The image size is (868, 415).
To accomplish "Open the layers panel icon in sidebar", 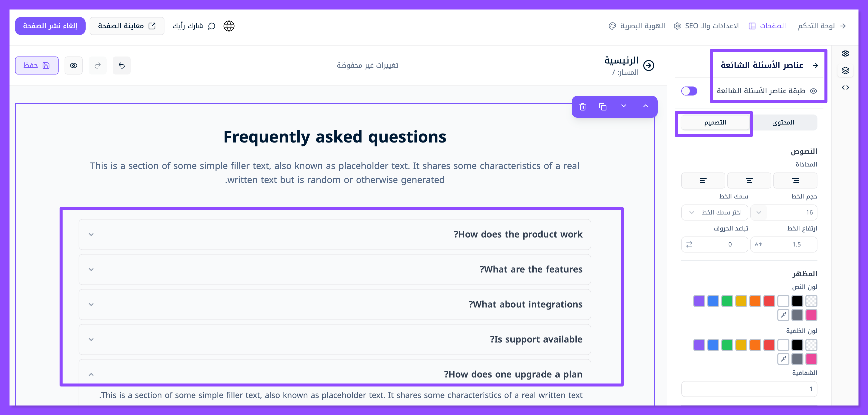I will 845,70.
